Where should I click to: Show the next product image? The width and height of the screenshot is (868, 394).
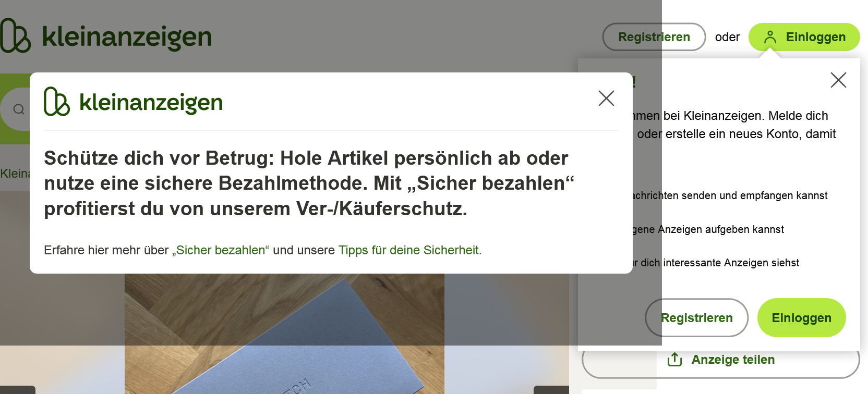pyautogui.click(x=551, y=390)
